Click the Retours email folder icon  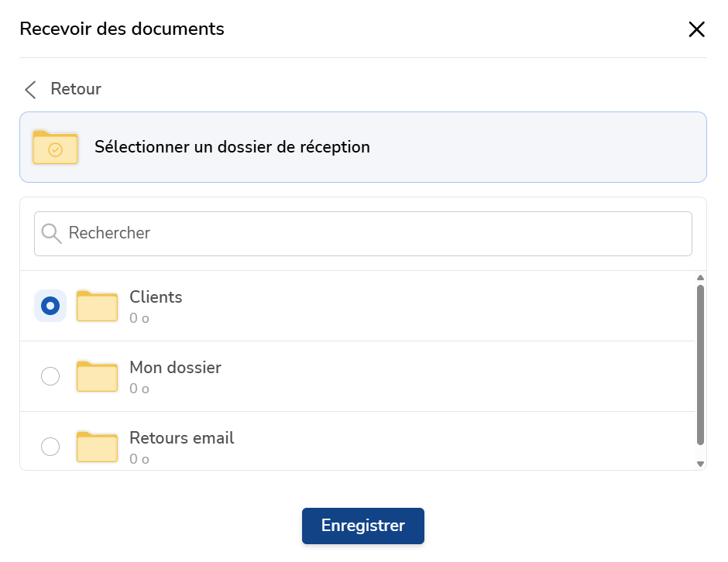pos(97,447)
